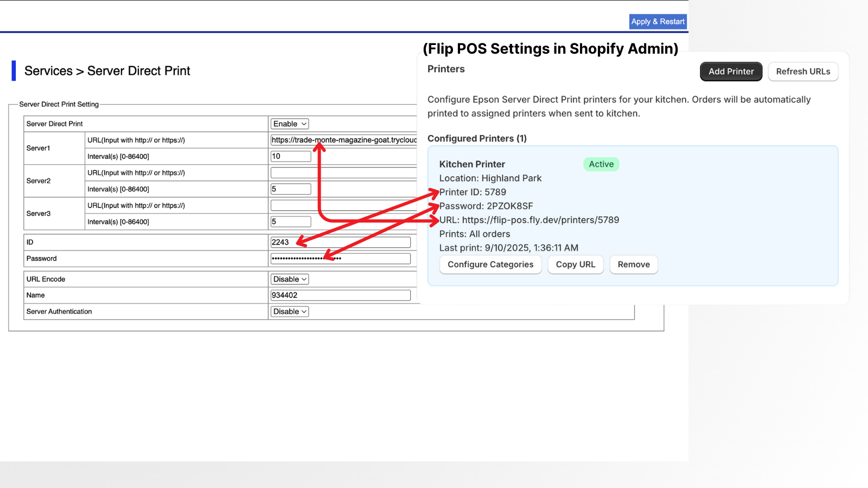Screen dimensions: 868x488
Task: Select the ID field containing 2243
Action: tap(341, 242)
